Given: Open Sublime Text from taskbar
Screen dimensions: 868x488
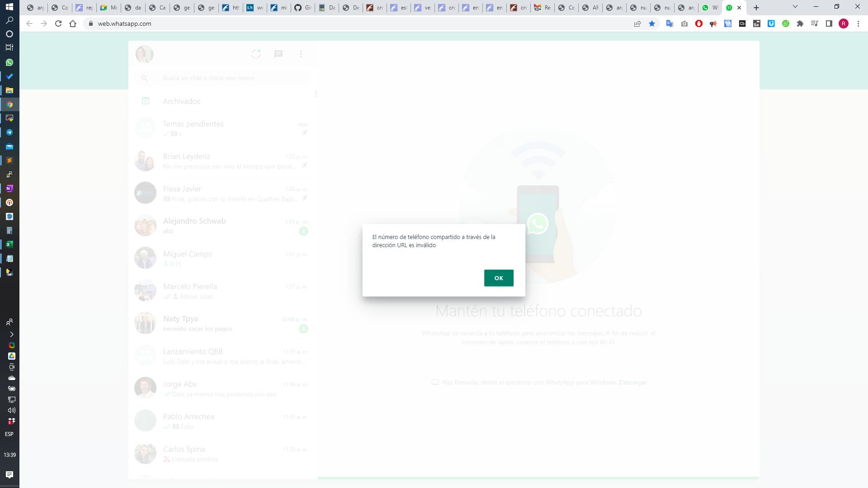Looking at the screenshot, I should (x=9, y=160).
